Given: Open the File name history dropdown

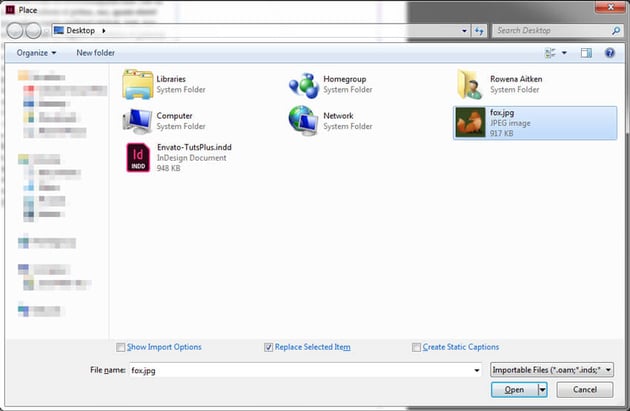Looking at the screenshot, I should [477, 370].
